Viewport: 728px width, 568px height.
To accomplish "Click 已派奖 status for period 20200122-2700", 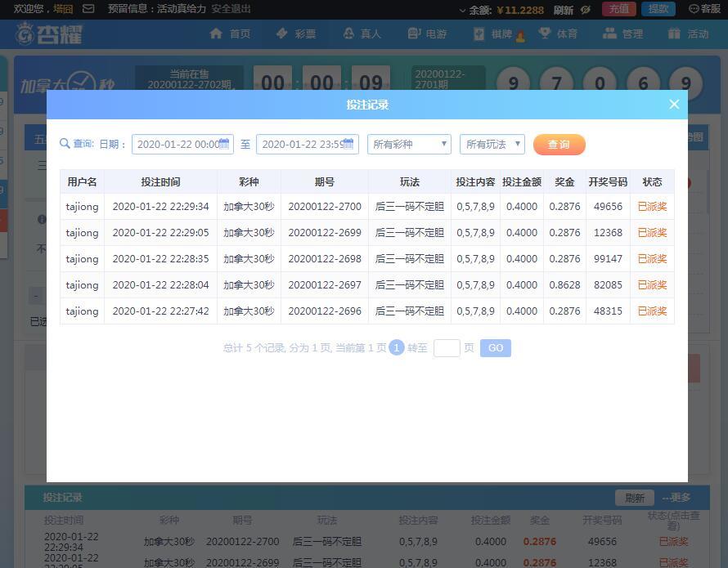I will (652, 207).
